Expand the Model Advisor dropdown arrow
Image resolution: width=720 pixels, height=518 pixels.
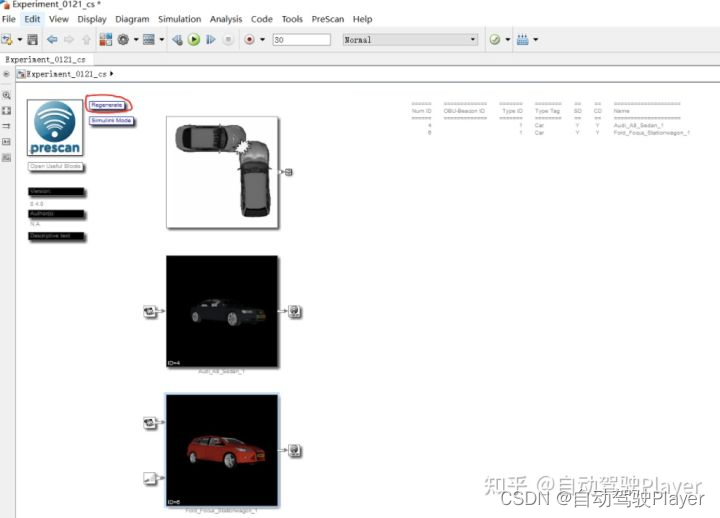508,40
